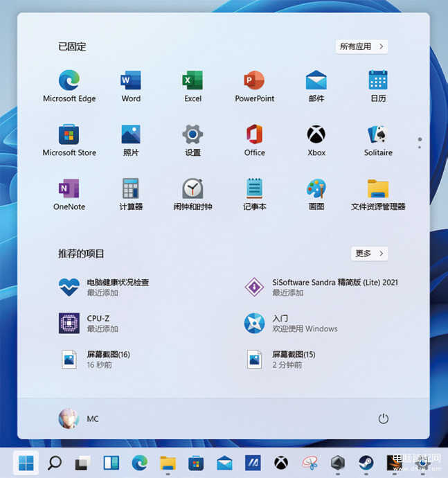Open Microsoft Store pinned tile
Viewport: 448px width, 478px height.
[x=69, y=140]
